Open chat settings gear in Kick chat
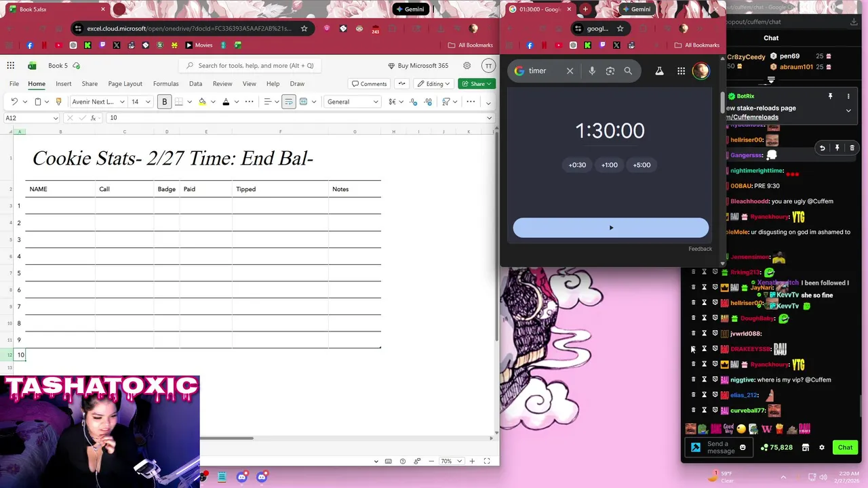The width and height of the screenshot is (868, 488). click(x=822, y=447)
